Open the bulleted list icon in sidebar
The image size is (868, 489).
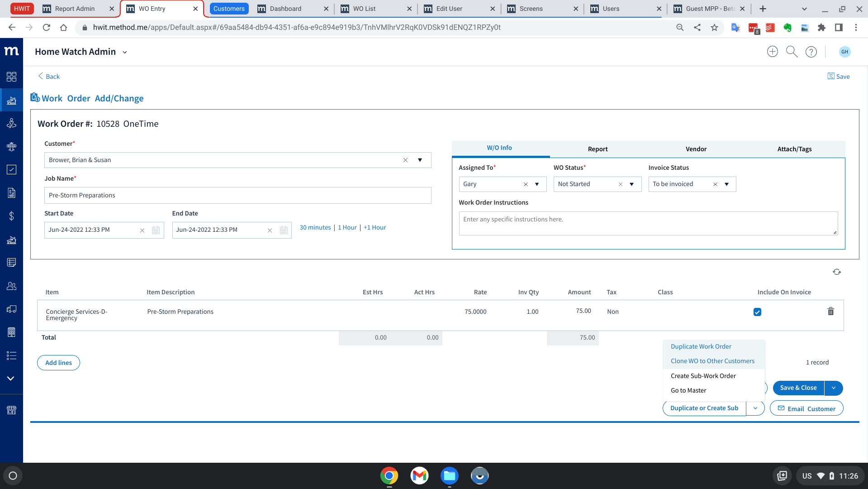(11, 355)
